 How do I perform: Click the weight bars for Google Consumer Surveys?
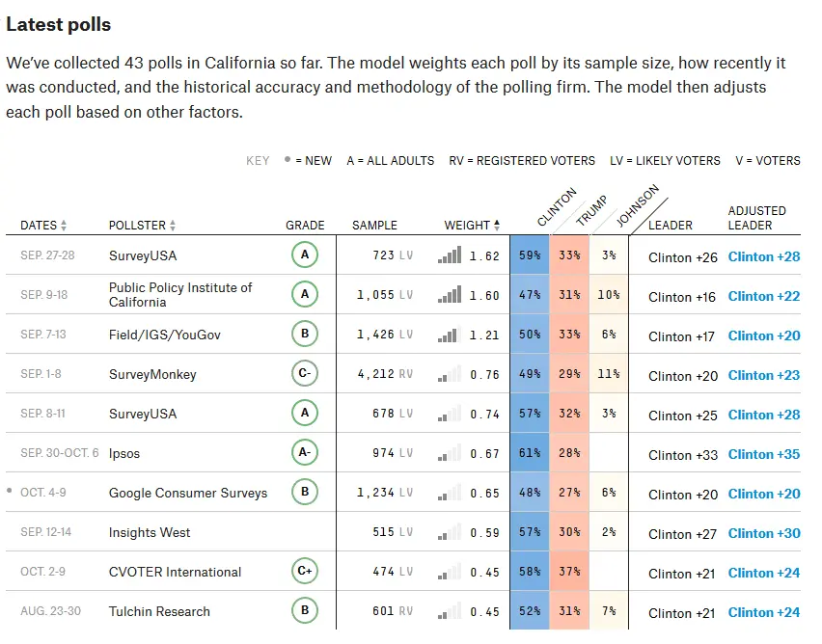click(452, 493)
